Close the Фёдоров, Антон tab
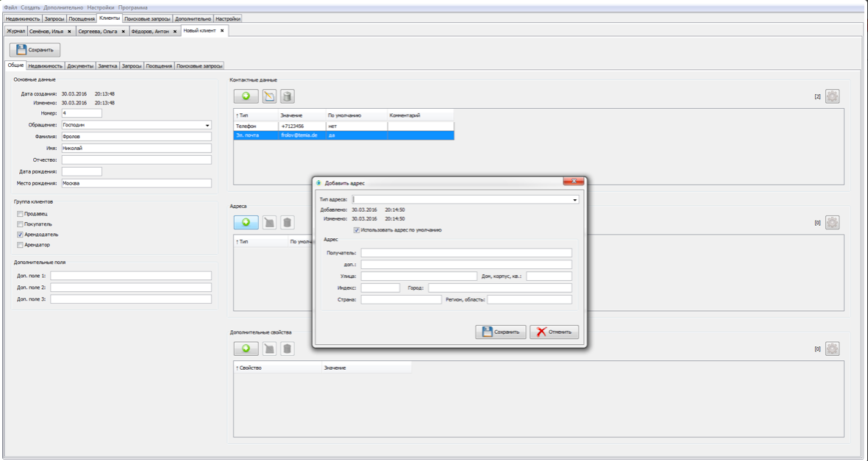Viewport: 868px width, 461px height. [x=175, y=32]
